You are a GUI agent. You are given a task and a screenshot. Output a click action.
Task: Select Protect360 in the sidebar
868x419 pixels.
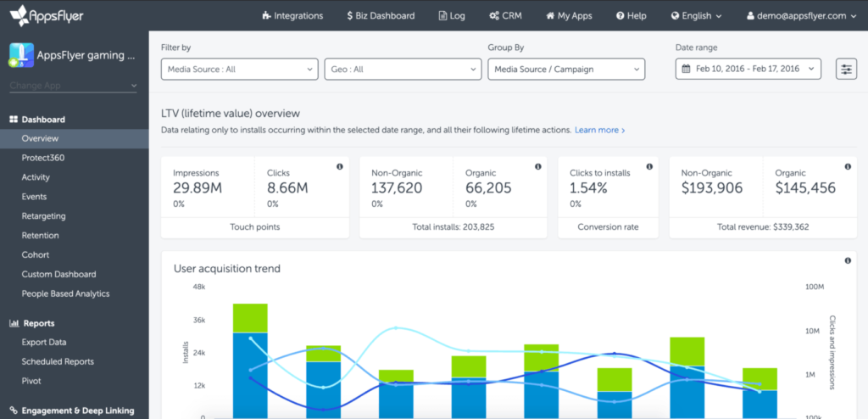tap(43, 158)
